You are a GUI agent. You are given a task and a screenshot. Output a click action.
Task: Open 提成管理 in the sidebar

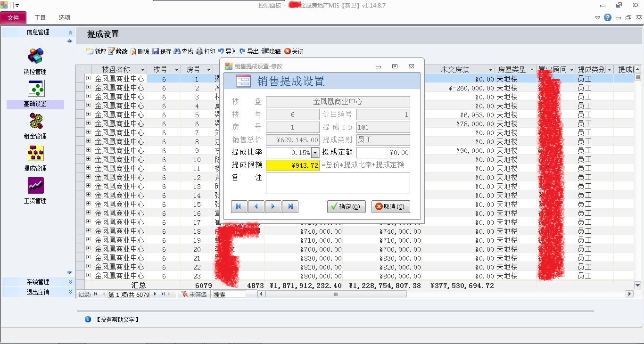pyautogui.click(x=35, y=158)
